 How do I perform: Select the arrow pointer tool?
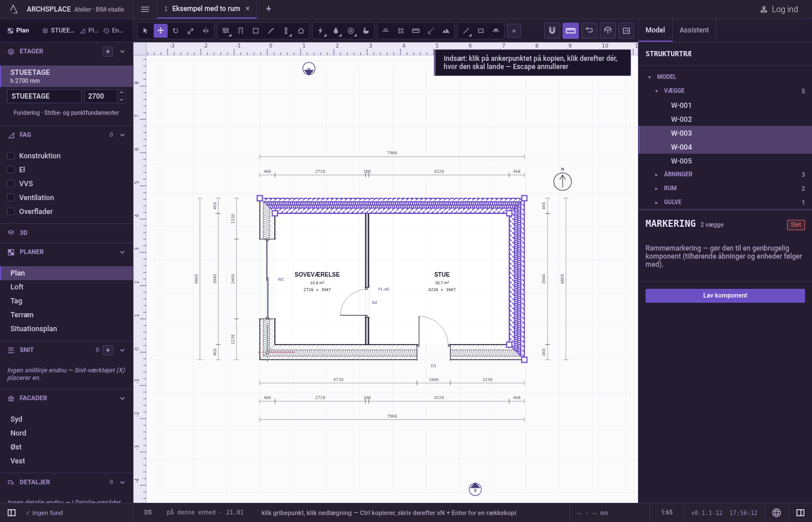(146, 31)
